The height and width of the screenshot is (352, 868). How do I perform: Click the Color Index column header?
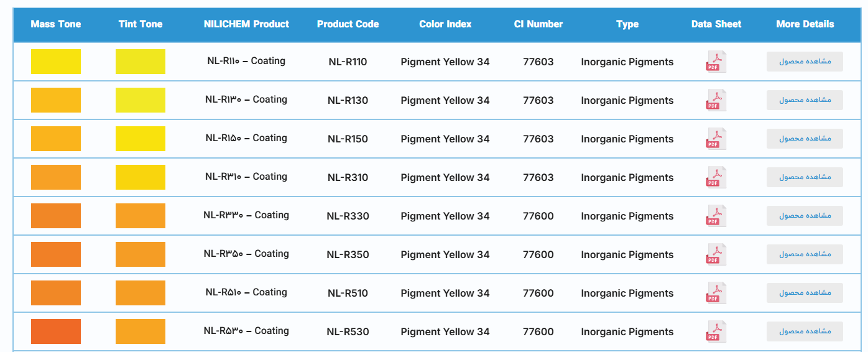[445, 24]
